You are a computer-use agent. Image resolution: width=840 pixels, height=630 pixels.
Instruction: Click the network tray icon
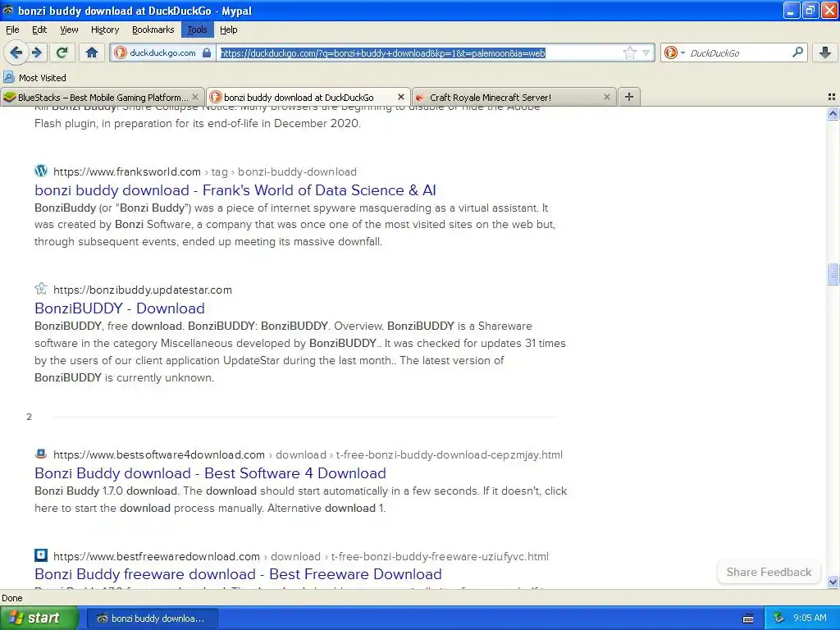tap(778, 618)
